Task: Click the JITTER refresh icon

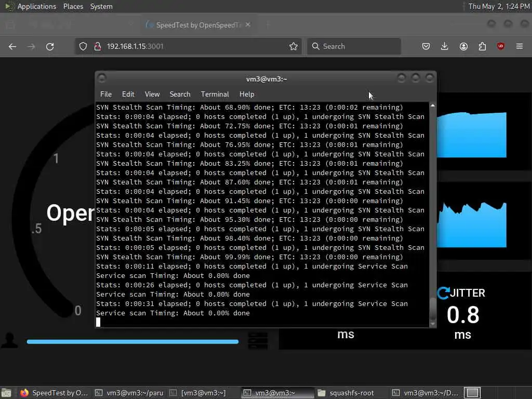Action: coord(443,293)
